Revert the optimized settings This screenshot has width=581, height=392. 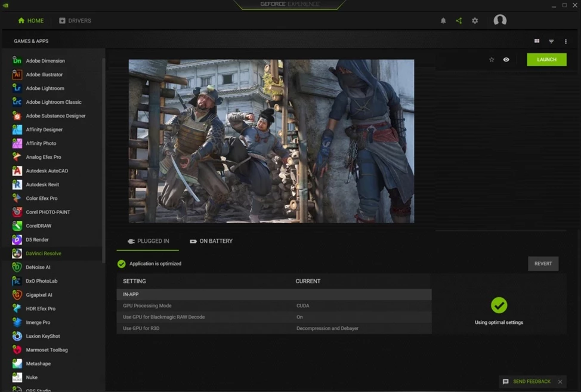[543, 264]
